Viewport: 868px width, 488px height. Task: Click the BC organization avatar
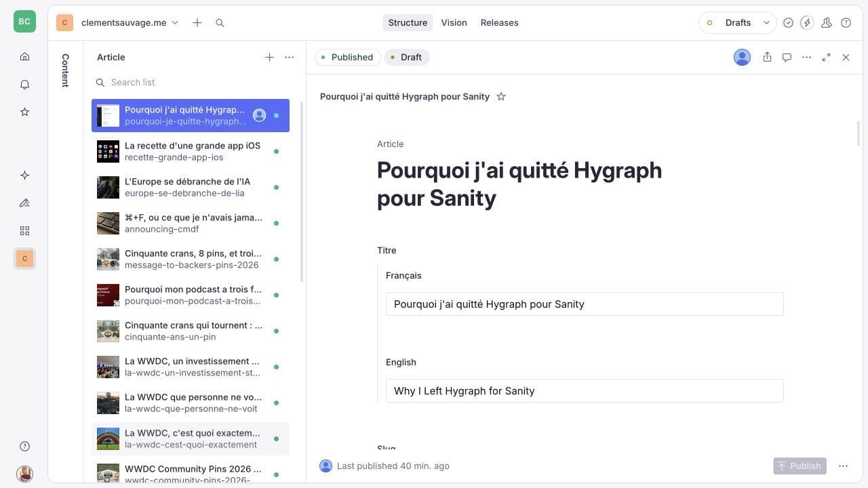pyautogui.click(x=24, y=21)
